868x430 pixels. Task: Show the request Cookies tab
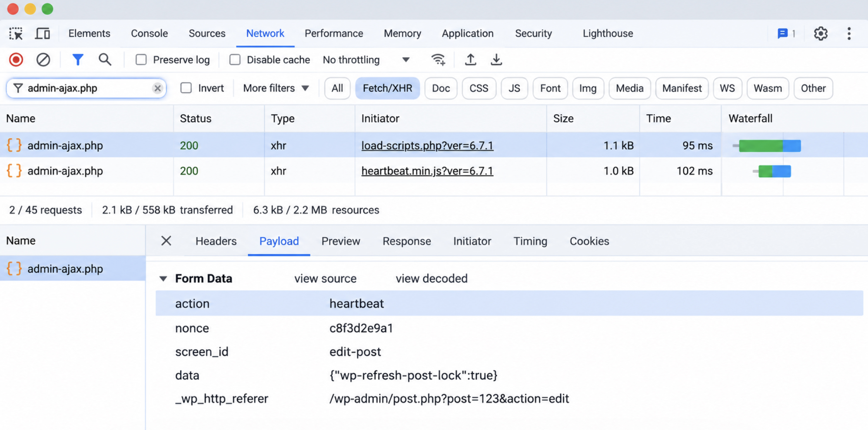point(589,241)
